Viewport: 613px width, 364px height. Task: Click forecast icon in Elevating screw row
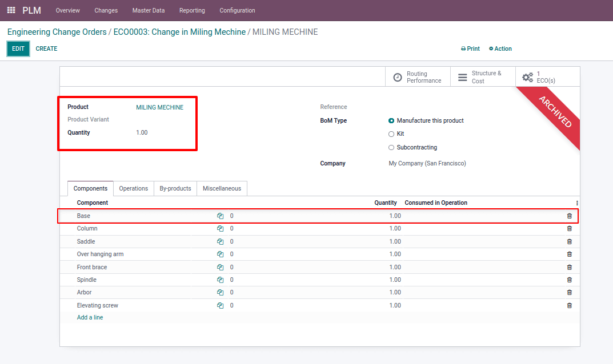[x=220, y=305]
